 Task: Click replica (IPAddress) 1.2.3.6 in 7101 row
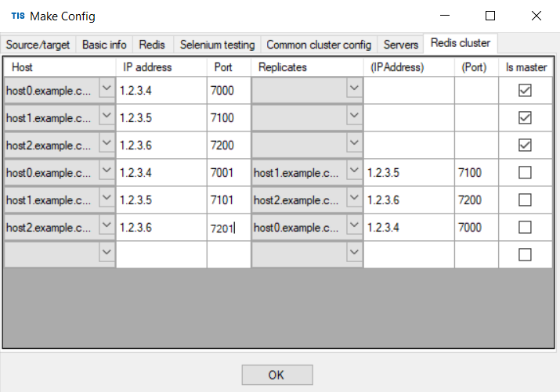[409, 200]
